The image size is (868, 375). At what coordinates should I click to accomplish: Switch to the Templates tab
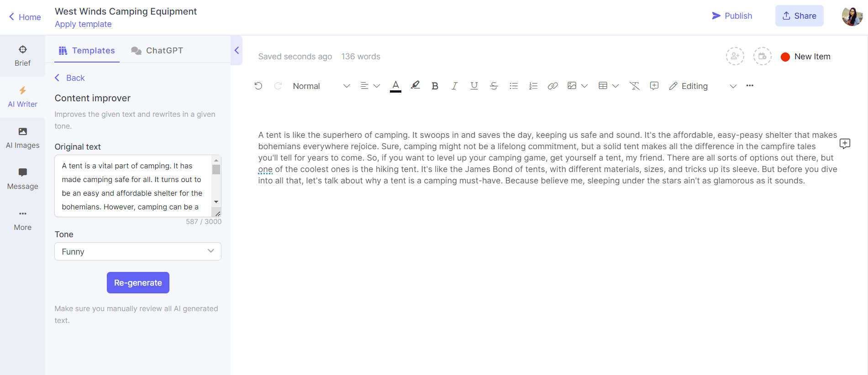pos(87,51)
